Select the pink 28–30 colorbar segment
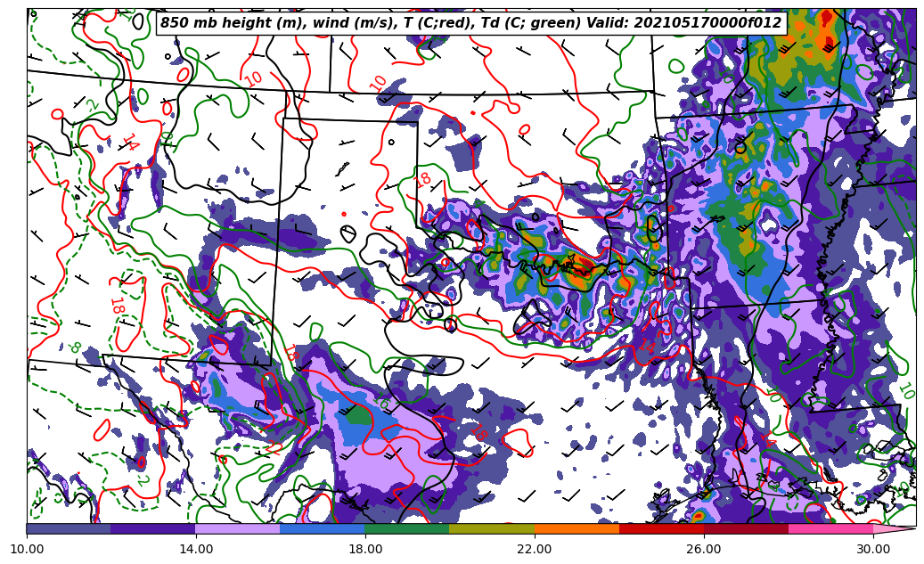 831,528
